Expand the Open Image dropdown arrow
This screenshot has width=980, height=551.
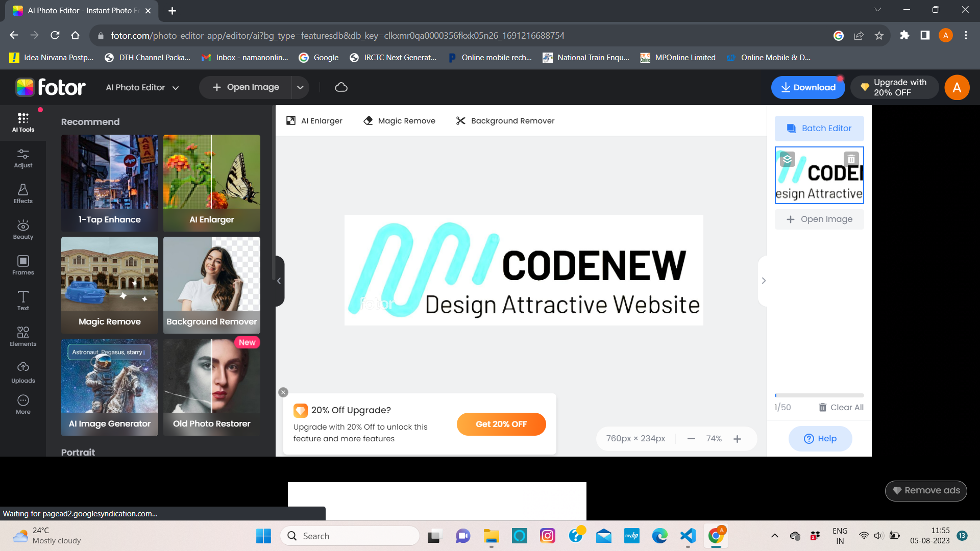click(x=300, y=87)
